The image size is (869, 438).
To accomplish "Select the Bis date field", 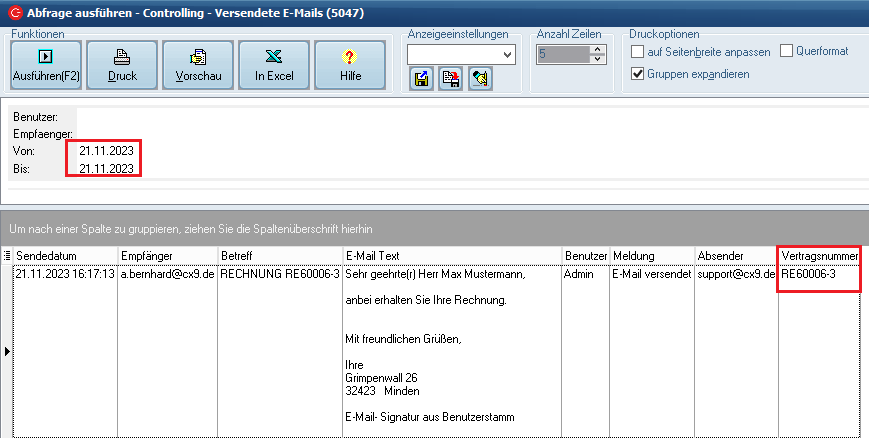I will point(106,169).
